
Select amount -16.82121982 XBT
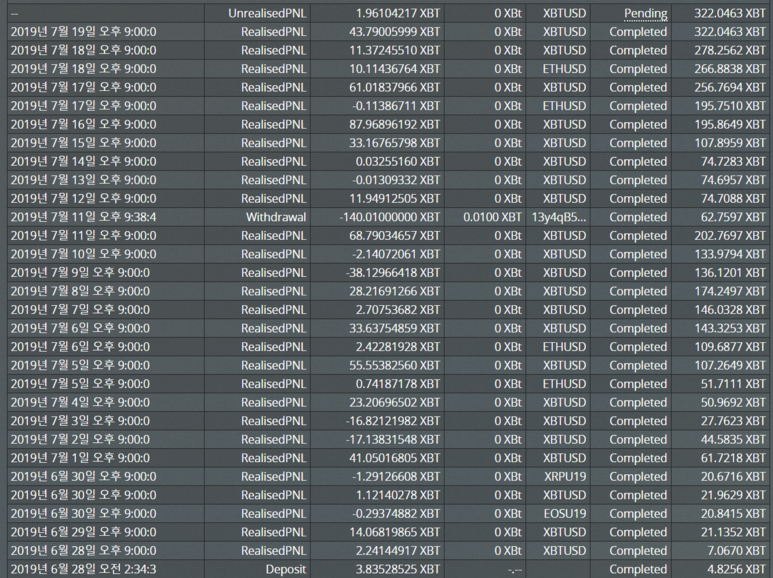pos(393,421)
